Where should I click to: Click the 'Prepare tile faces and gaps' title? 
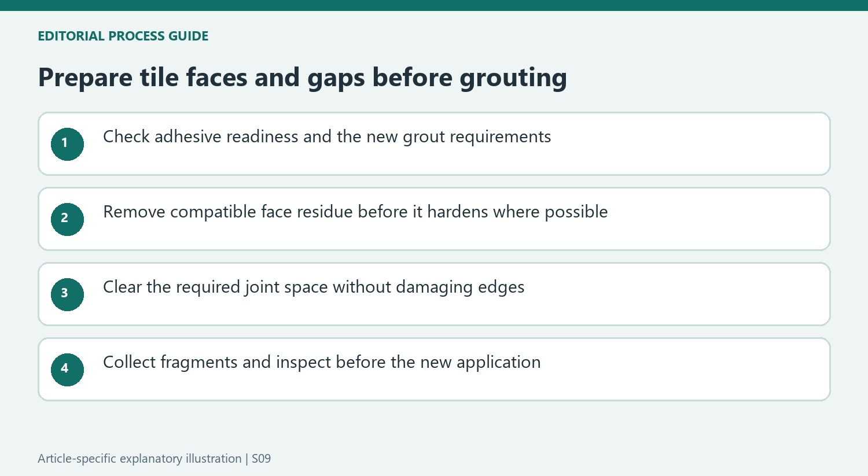click(302, 78)
